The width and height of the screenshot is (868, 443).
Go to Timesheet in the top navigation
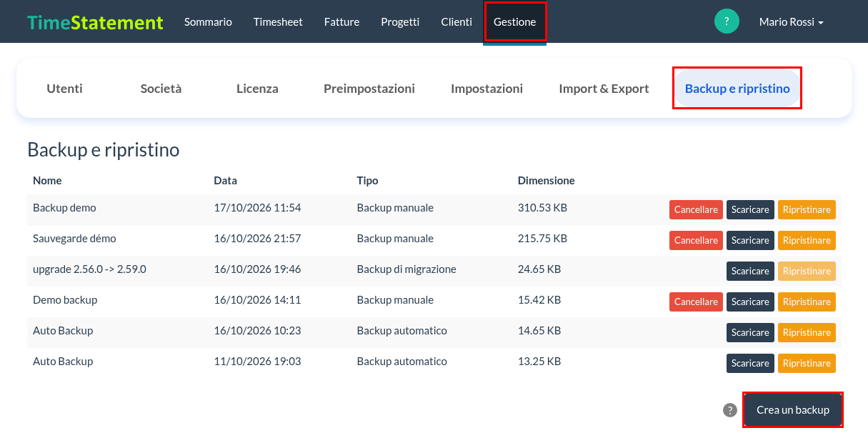point(278,22)
